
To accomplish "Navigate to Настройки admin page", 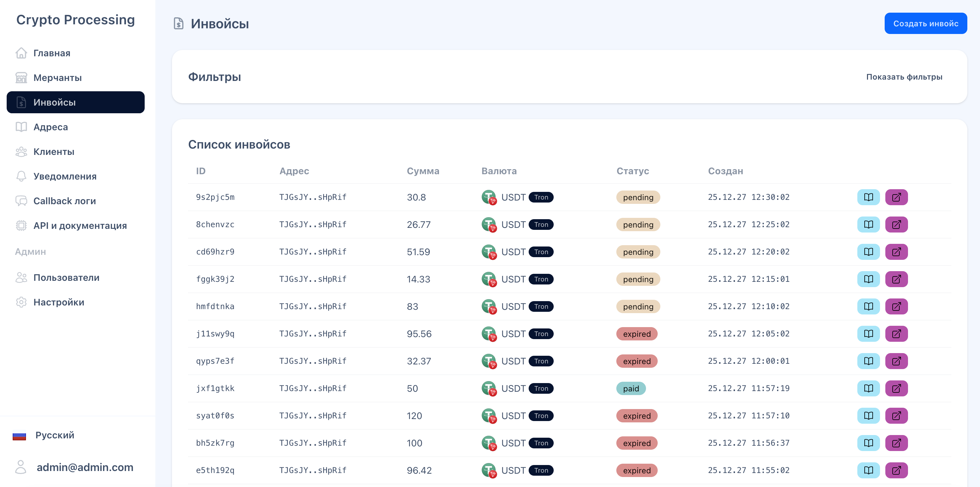I will click(x=59, y=302).
